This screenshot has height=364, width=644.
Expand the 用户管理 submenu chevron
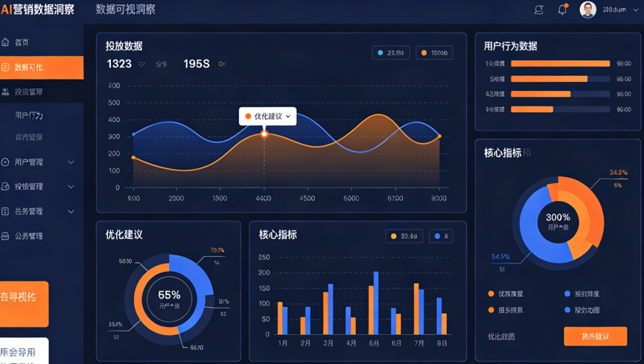(x=71, y=162)
